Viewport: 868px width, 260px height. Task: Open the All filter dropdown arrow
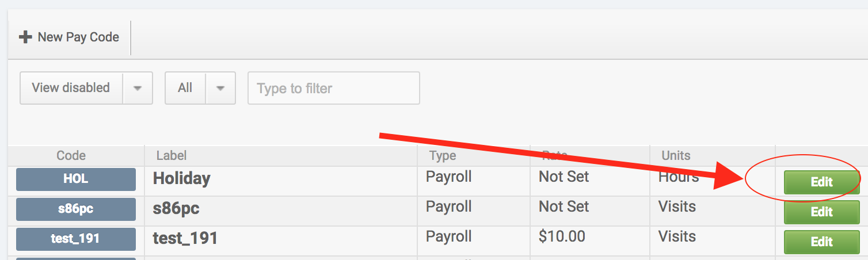click(x=220, y=88)
